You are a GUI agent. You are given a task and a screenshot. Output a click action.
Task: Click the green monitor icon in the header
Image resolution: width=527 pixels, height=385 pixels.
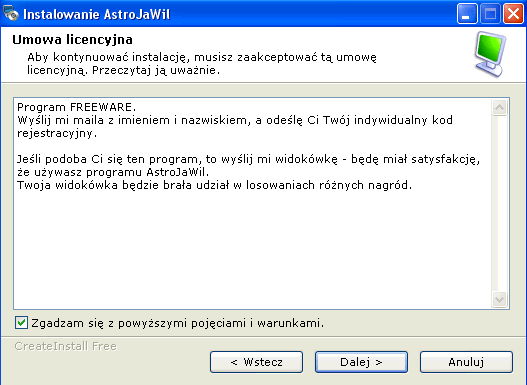tap(490, 54)
